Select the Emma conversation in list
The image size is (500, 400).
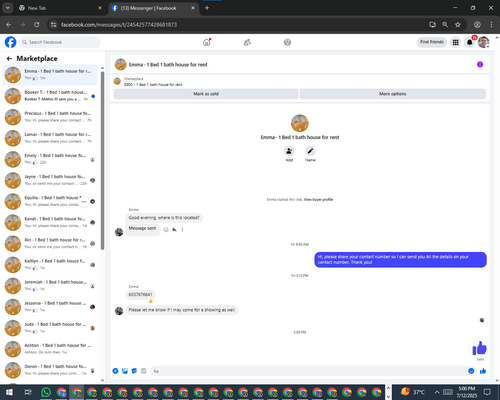[50, 75]
